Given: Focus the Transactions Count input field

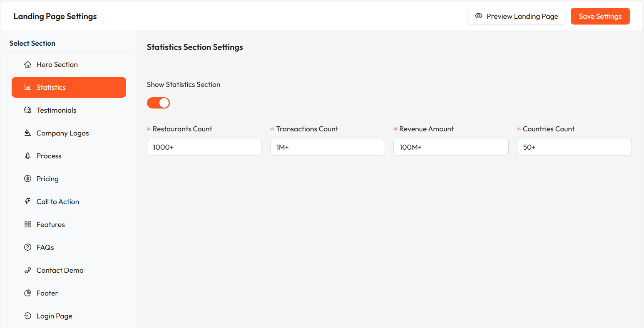Looking at the screenshot, I should (328, 147).
